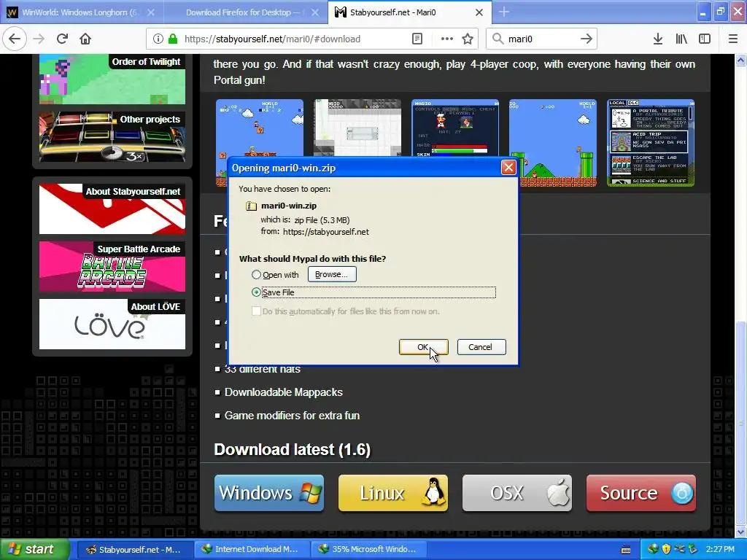Open the Windows Start menu
This screenshot has width=747, height=560.
click(35, 549)
